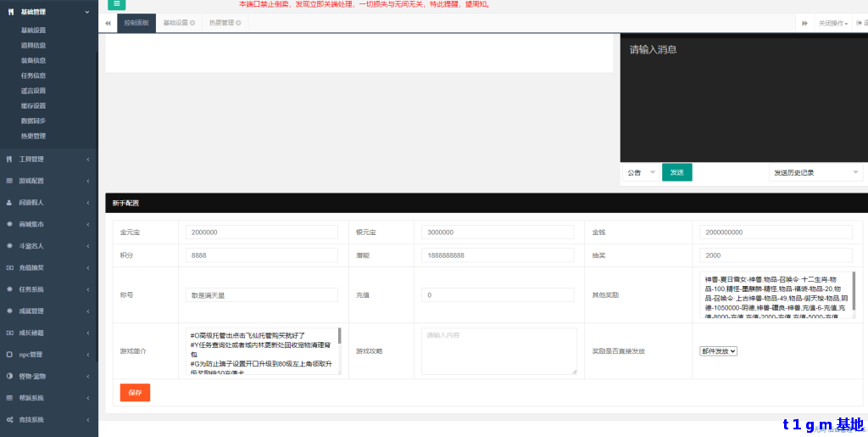This screenshot has height=437, width=868.
Task: Open 基础设置 in the sidebar submenu
Action: pos(33,31)
